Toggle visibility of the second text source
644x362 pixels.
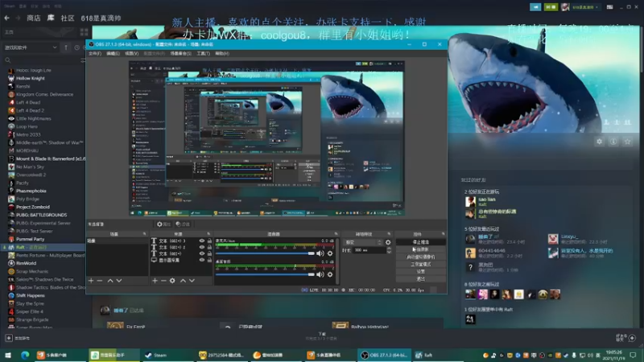point(202,247)
